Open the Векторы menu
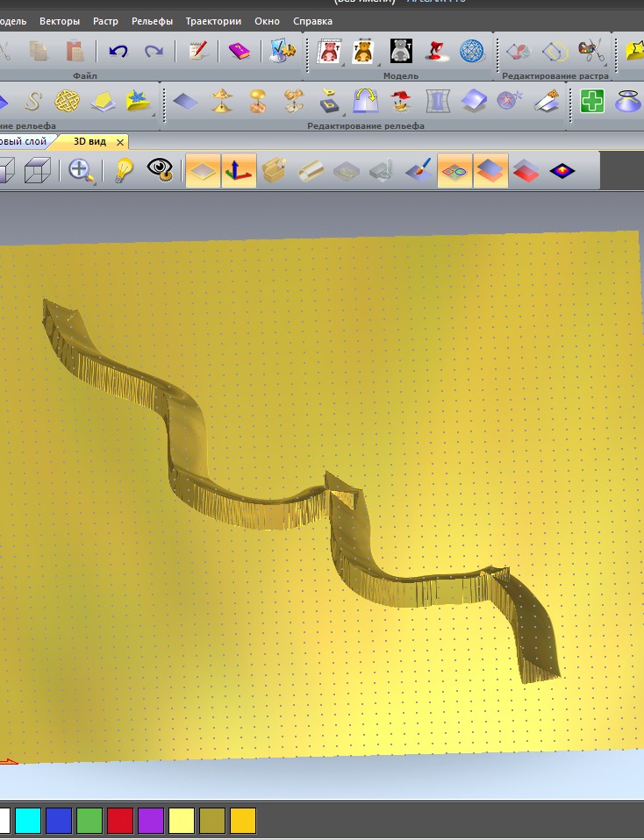The image size is (644, 840). [x=60, y=21]
